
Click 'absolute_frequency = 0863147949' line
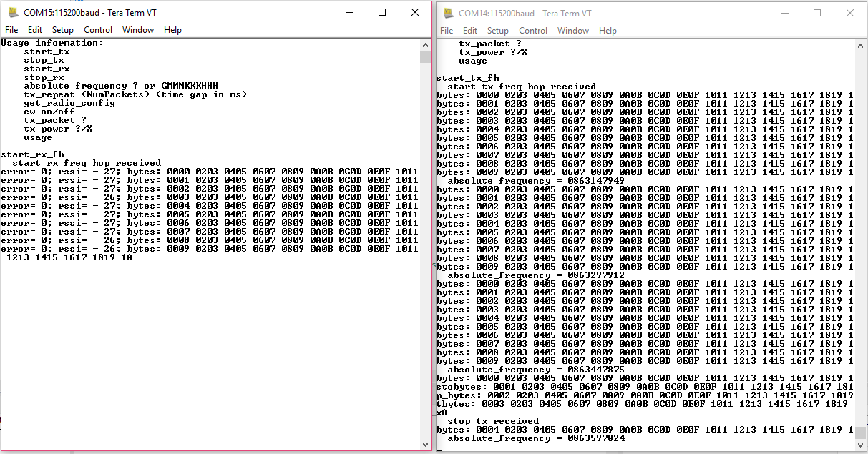tap(536, 181)
